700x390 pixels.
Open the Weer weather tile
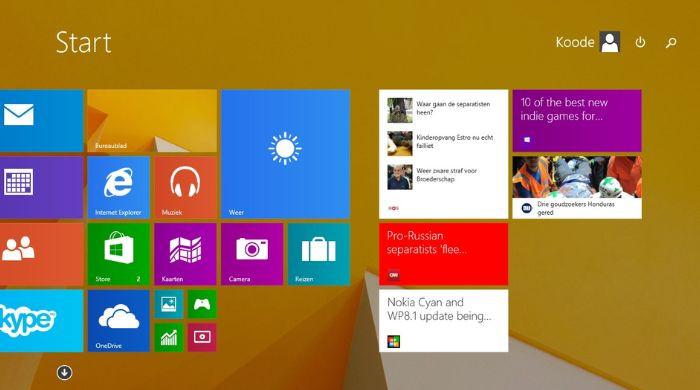[286, 154]
